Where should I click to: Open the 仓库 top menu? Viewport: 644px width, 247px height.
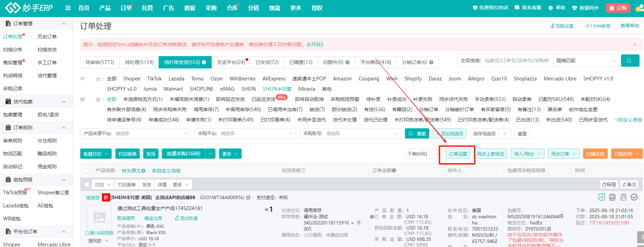click(x=232, y=8)
